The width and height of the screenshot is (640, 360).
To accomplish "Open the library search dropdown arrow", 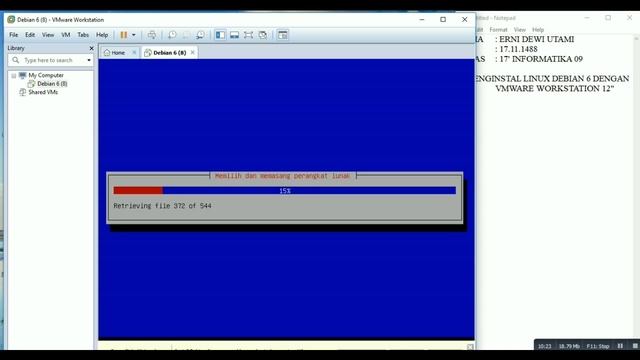I will [x=89, y=60].
